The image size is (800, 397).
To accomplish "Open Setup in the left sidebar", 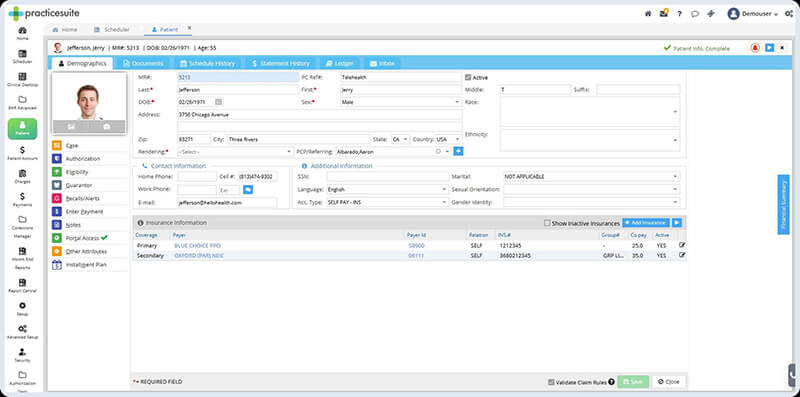I will 22,309.
